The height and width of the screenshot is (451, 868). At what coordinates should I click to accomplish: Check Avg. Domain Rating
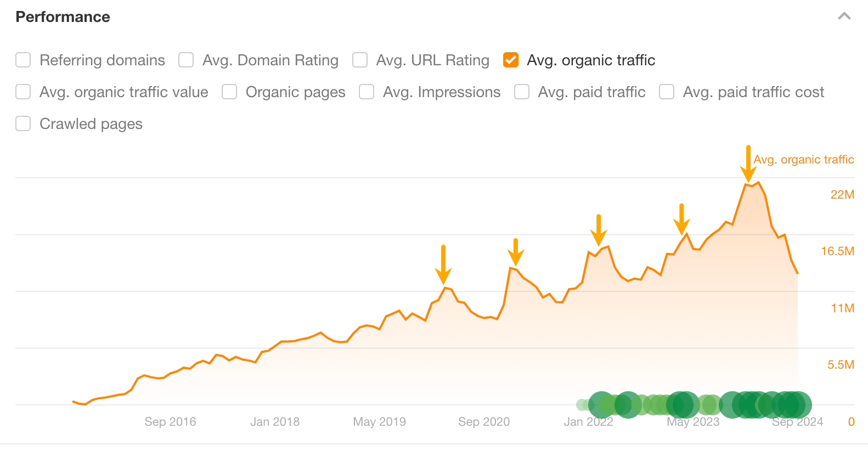[186, 60]
